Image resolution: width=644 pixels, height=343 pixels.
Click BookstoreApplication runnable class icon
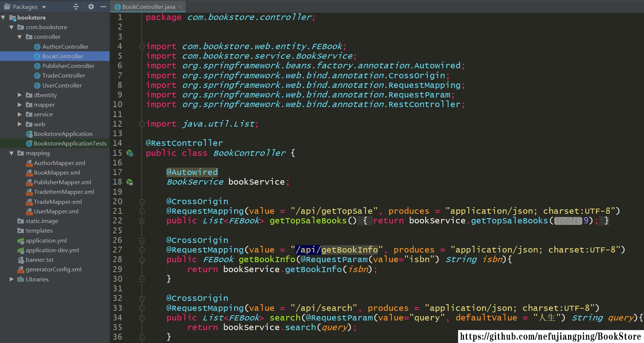[29, 134]
